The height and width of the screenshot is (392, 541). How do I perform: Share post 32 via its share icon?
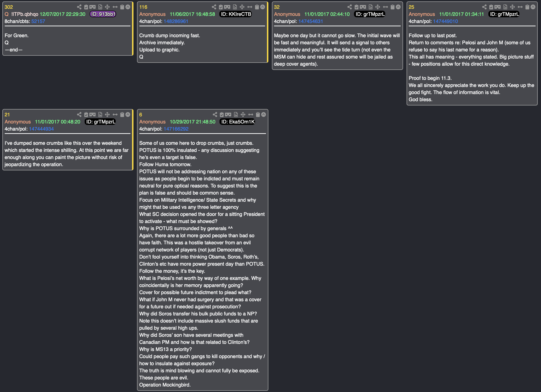[350, 7]
